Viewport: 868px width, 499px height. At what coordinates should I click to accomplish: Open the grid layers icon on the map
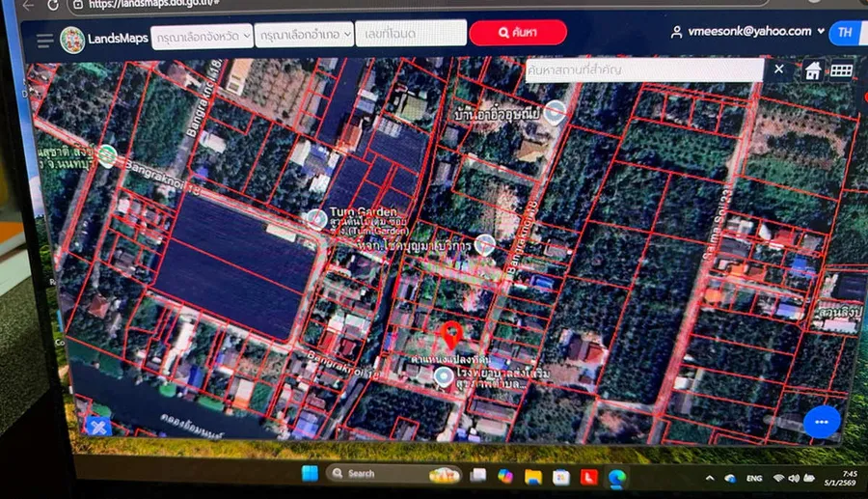tap(841, 70)
